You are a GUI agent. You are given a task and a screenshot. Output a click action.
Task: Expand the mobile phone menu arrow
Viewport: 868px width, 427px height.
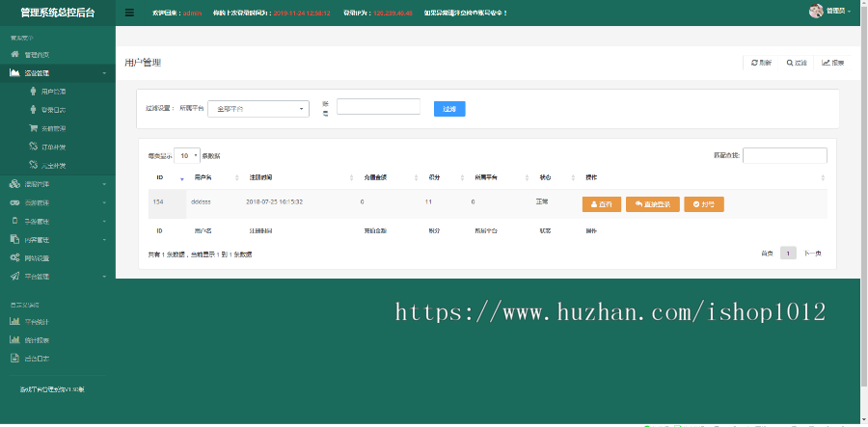coord(104,222)
